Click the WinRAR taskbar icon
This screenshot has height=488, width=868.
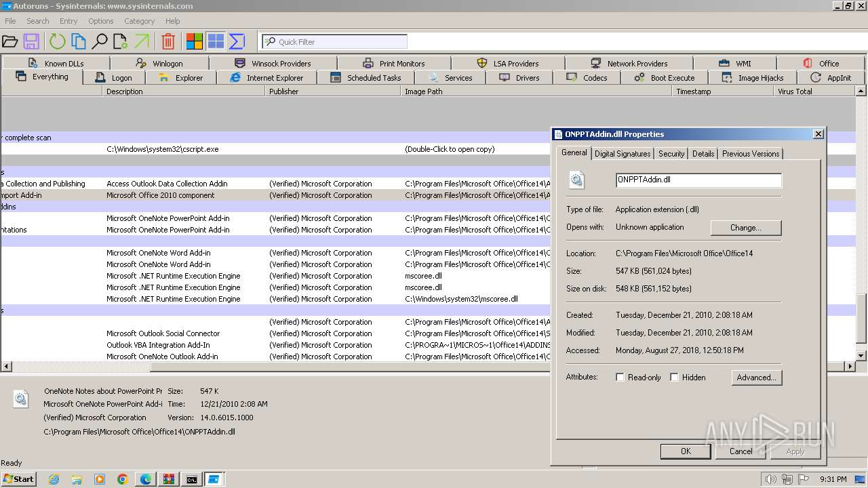point(169,479)
